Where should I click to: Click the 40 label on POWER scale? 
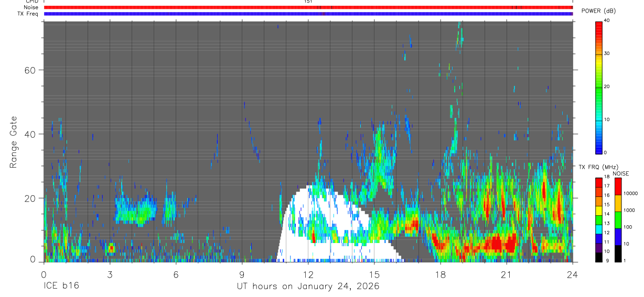607,21
